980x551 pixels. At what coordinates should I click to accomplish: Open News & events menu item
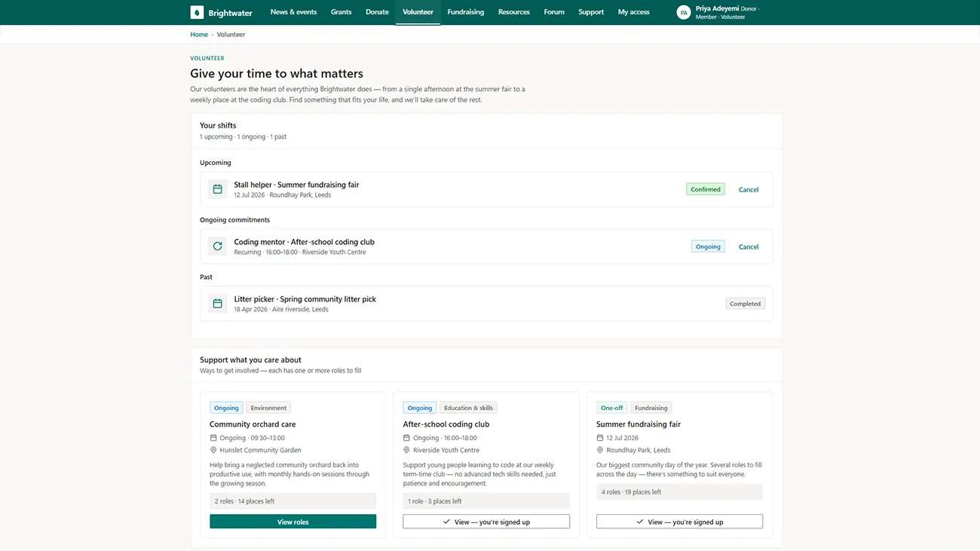[293, 12]
